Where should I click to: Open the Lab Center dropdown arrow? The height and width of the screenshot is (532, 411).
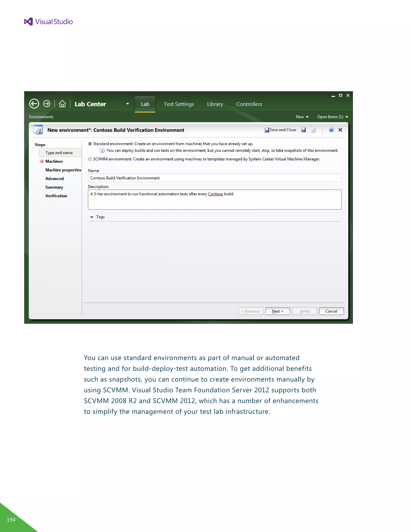(127, 104)
